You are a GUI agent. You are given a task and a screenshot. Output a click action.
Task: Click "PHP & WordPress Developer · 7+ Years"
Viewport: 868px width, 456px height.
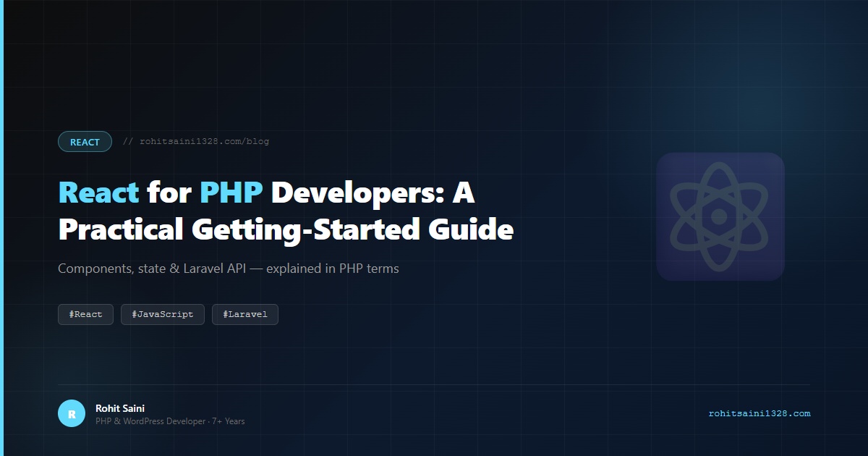[170, 421]
